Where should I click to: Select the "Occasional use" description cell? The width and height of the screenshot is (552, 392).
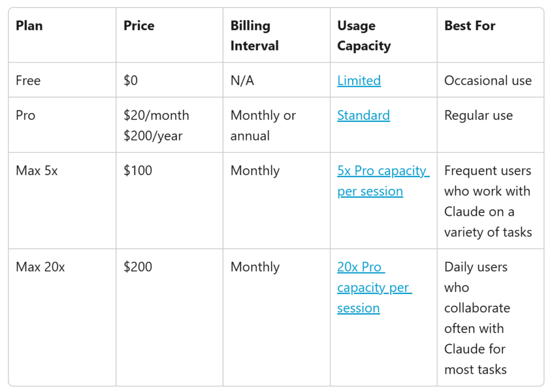pos(488,81)
